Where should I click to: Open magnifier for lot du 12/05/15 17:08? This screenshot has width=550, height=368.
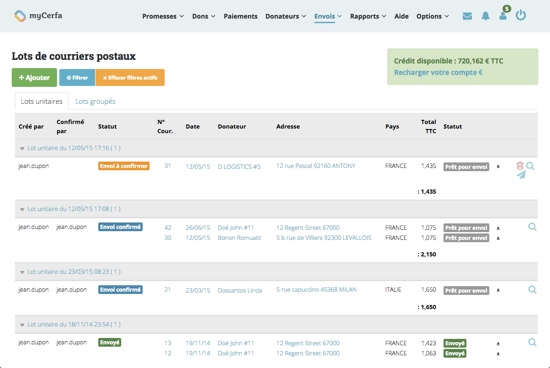click(532, 227)
